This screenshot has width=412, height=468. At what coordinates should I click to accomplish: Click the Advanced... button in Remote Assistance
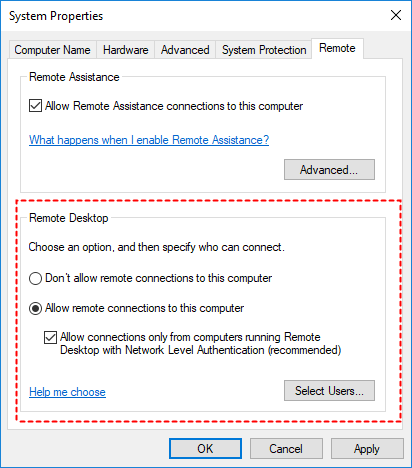(x=329, y=170)
